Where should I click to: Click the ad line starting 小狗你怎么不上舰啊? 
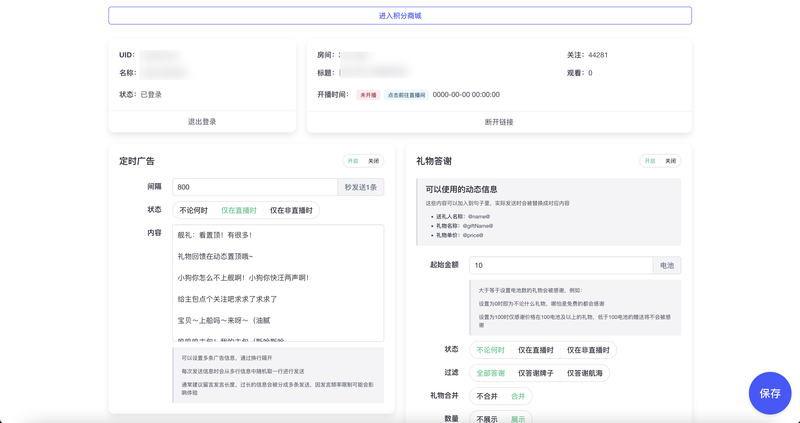243,278
